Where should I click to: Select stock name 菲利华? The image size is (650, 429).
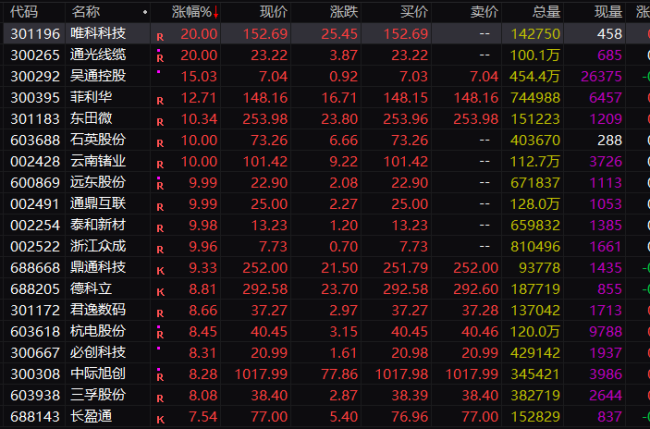(91, 97)
